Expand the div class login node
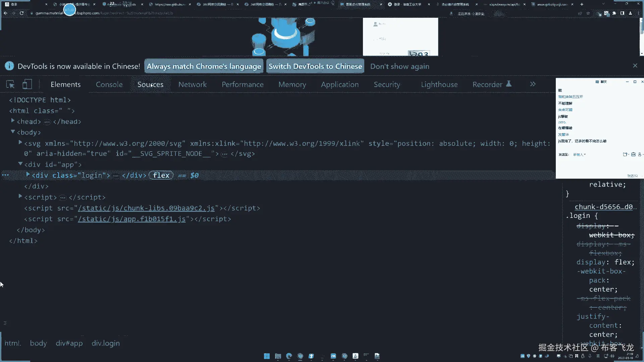 [x=28, y=175]
